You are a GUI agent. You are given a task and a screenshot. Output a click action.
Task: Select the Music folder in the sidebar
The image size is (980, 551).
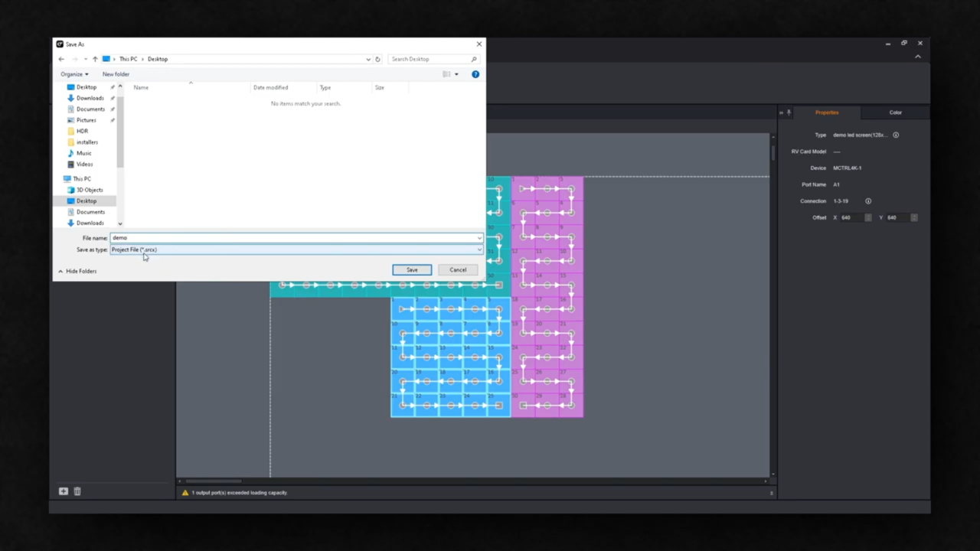(83, 153)
